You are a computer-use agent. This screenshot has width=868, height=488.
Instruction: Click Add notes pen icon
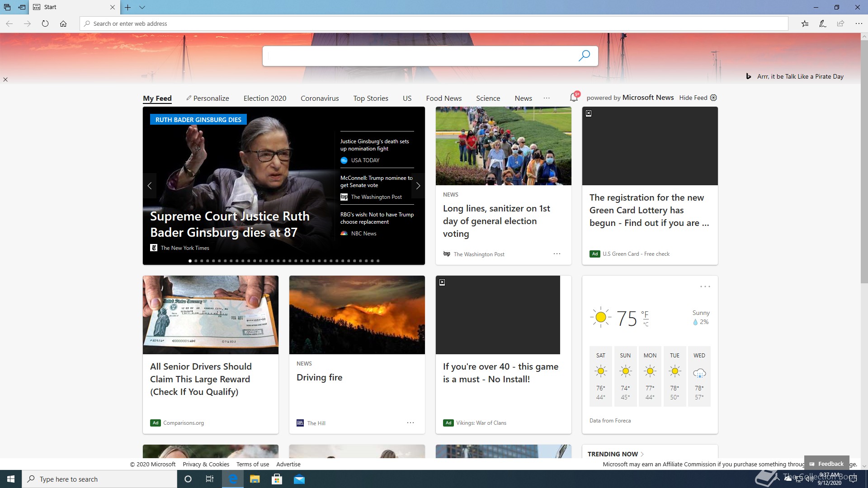pos(823,23)
